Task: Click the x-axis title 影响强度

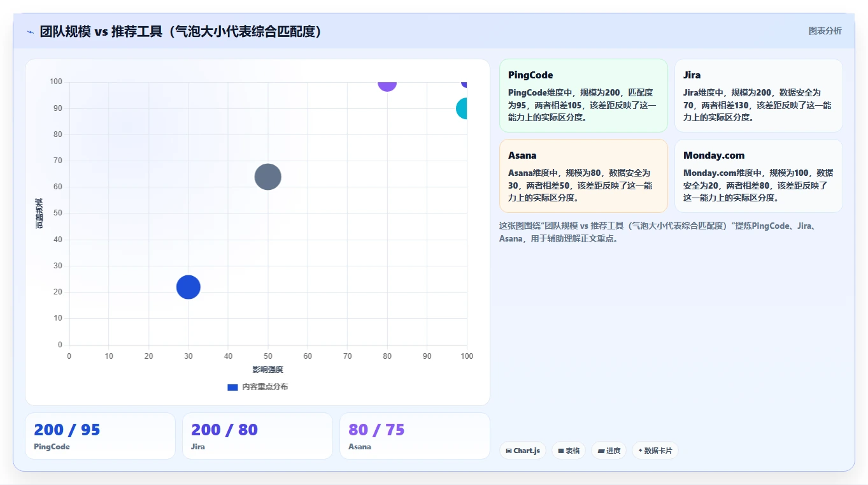Action: pyautogui.click(x=267, y=370)
